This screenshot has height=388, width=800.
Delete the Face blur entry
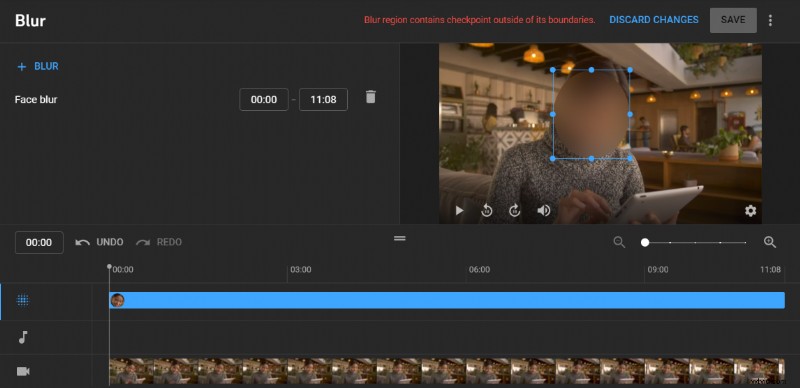tap(371, 97)
